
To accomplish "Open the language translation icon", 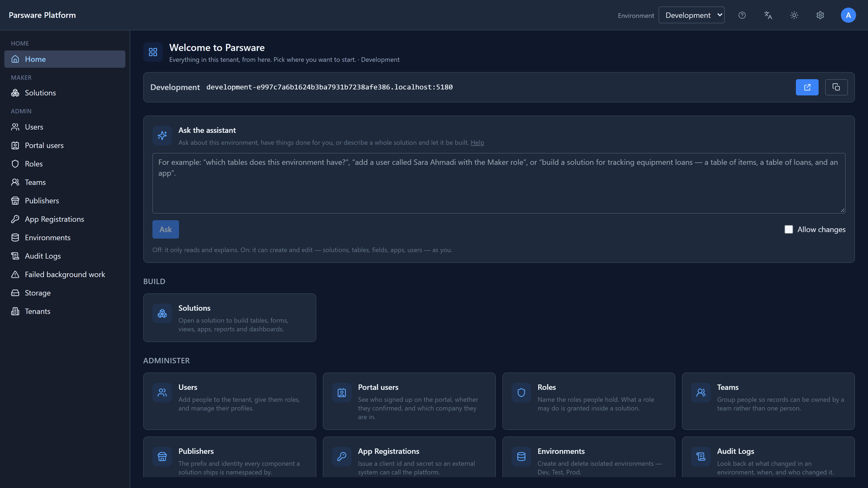I will coord(768,15).
